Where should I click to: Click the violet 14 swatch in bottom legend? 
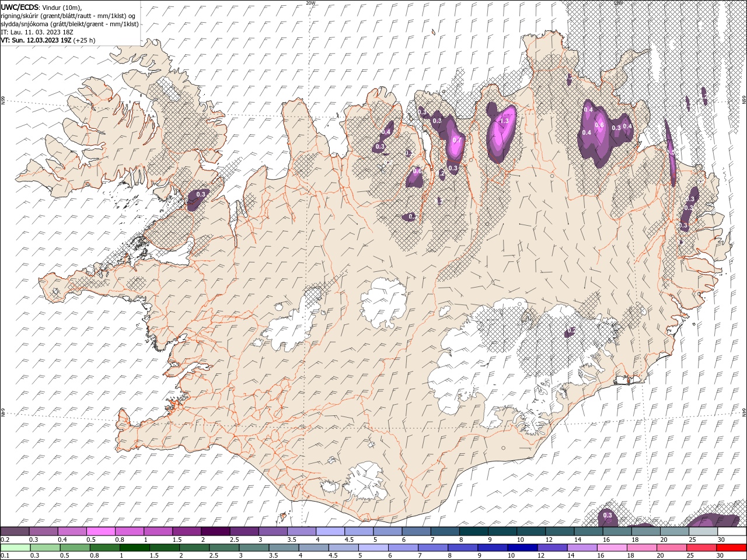(582, 548)
